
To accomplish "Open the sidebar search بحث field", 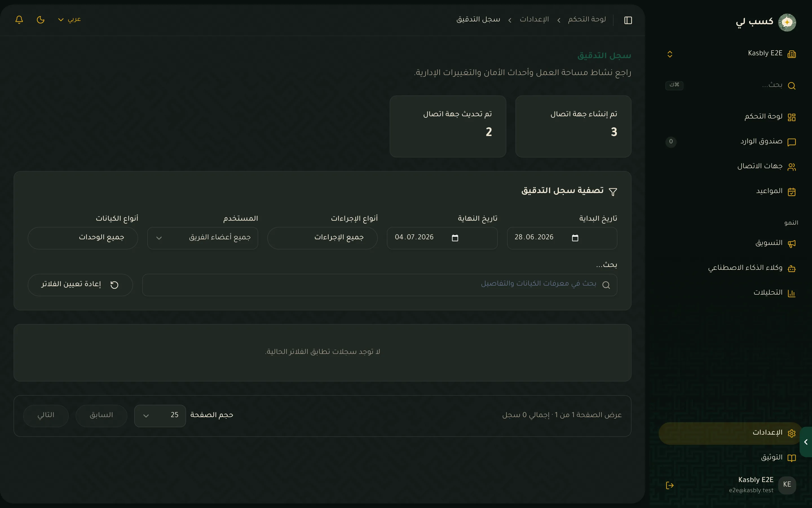I will coord(731,85).
